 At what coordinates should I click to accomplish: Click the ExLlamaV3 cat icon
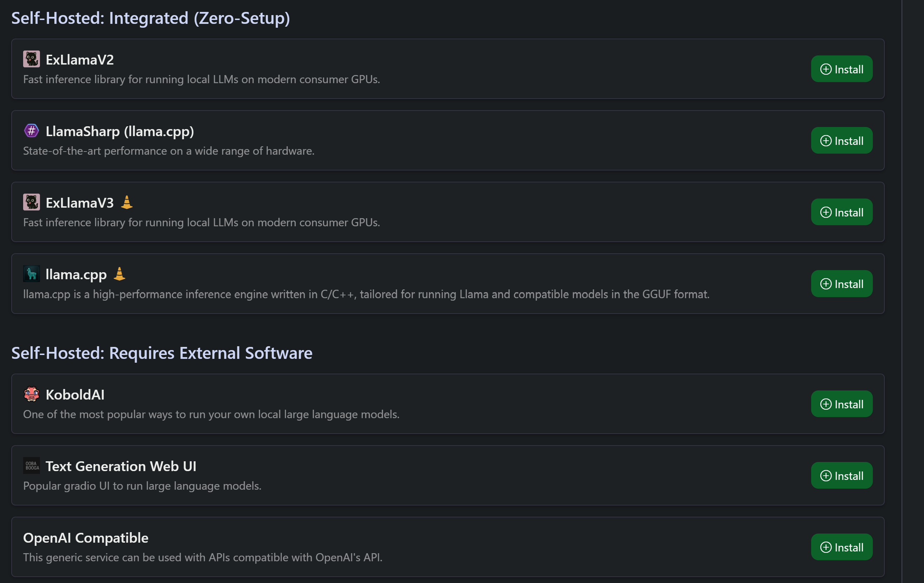[x=32, y=202]
